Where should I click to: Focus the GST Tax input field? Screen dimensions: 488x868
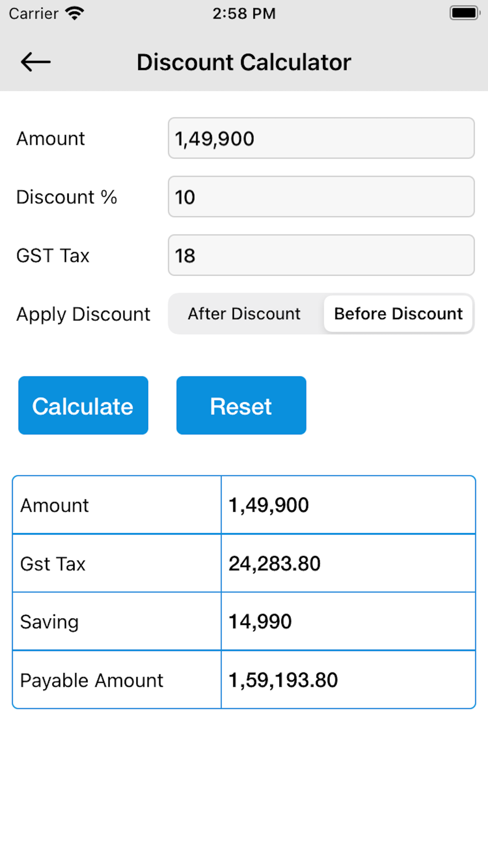[321, 255]
